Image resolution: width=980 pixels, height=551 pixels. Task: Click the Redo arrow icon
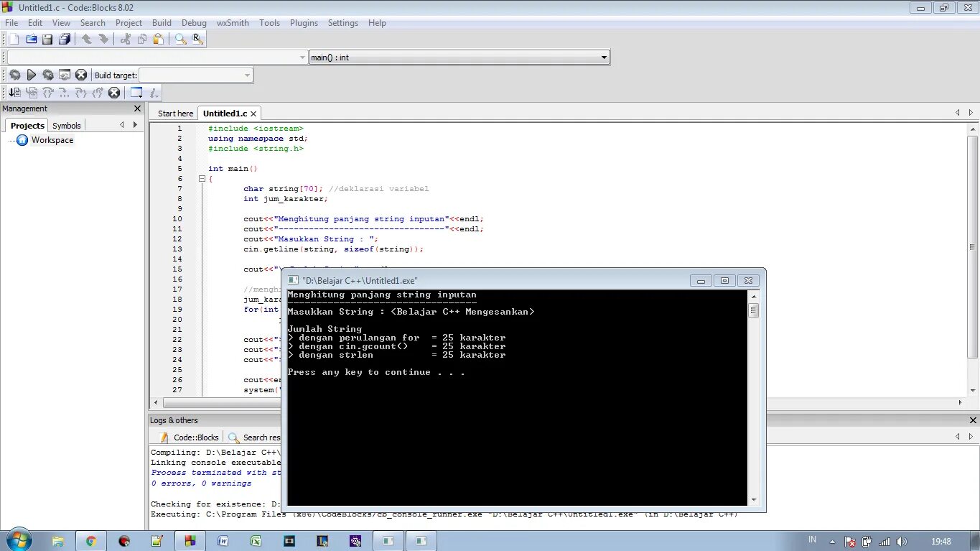(103, 40)
